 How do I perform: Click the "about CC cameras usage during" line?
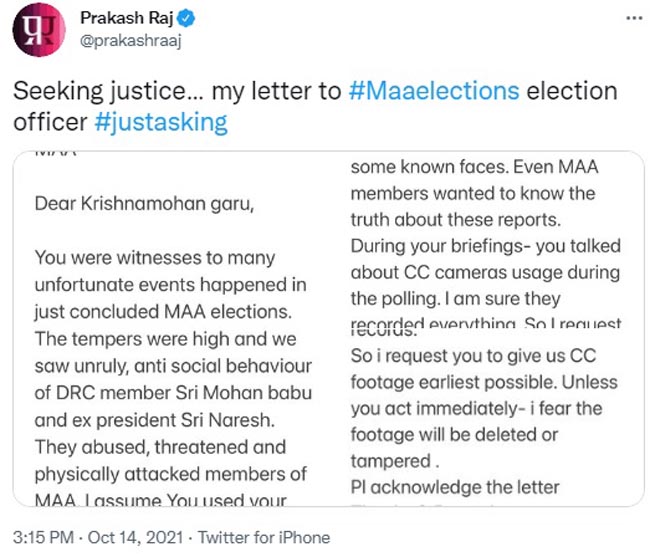[x=485, y=272]
